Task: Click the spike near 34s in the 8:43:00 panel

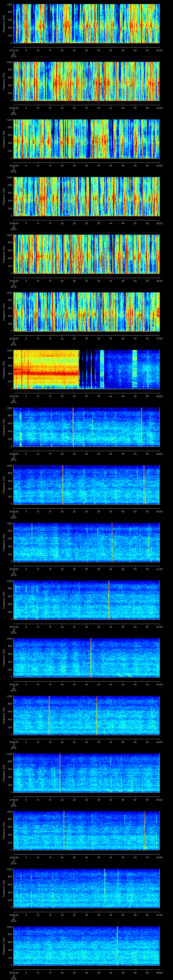Action: 97,715
